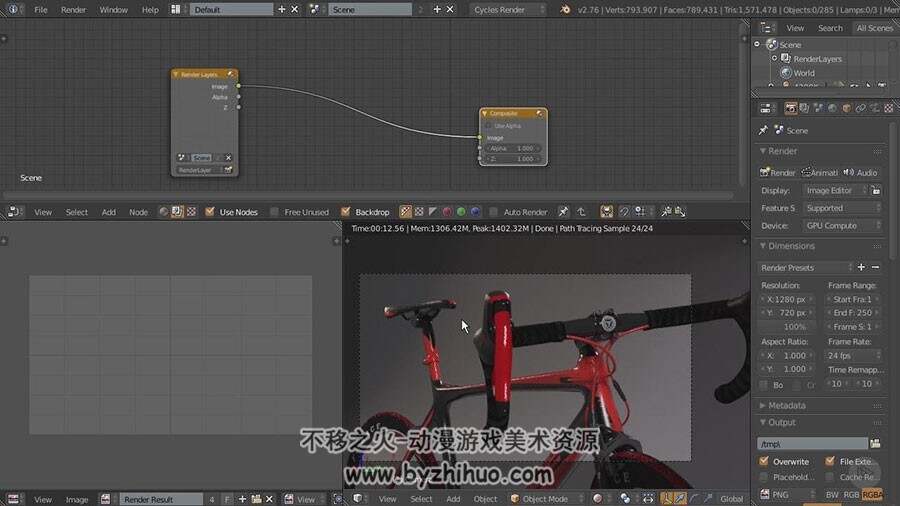Screen dimensions: 900x506
Task: Open the Render properties tab
Action: click(790, 108)
